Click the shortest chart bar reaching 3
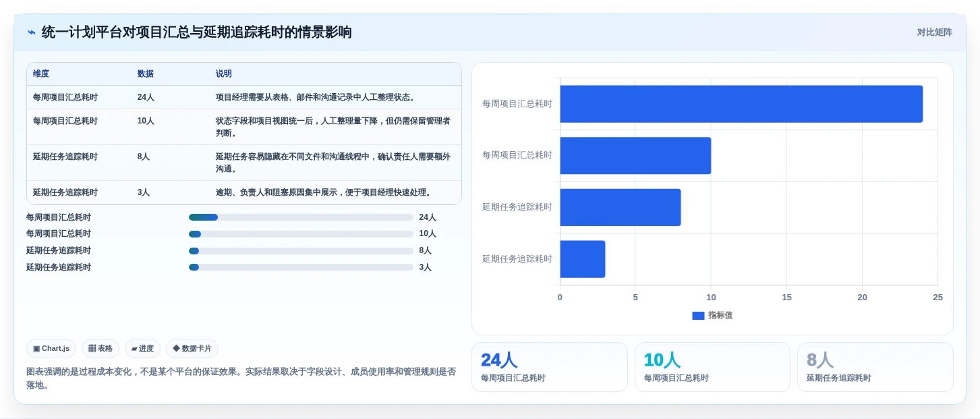Screen dimensions: 980x419 coord(583,259)
